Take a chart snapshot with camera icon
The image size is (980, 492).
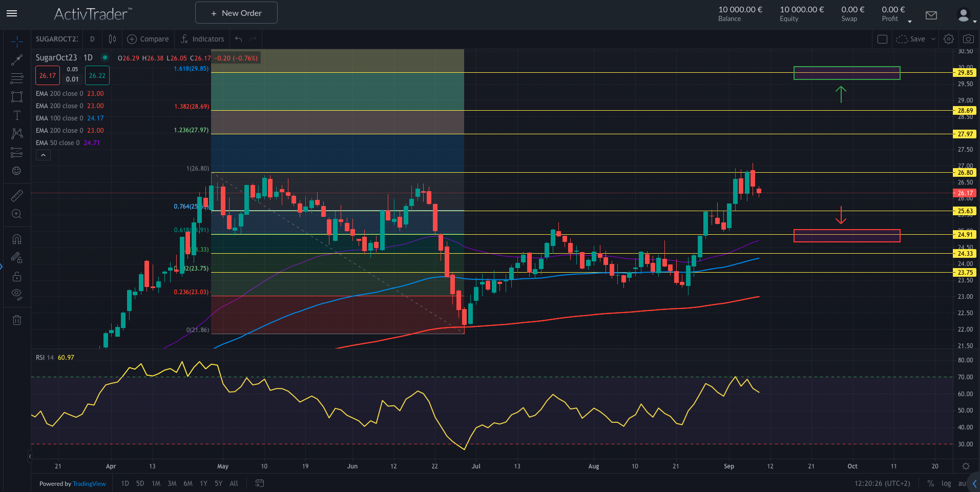tap(968, 39)
